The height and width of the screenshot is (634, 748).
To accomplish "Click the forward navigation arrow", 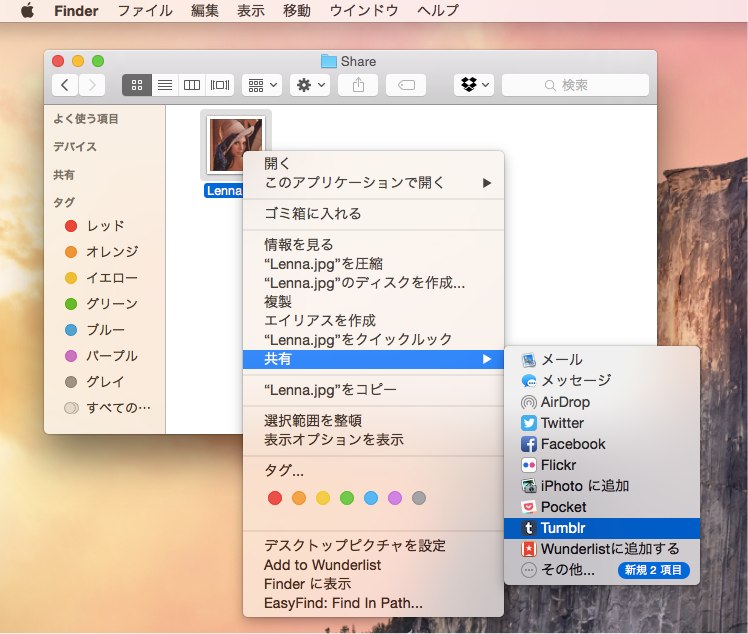I will point(92,85).
